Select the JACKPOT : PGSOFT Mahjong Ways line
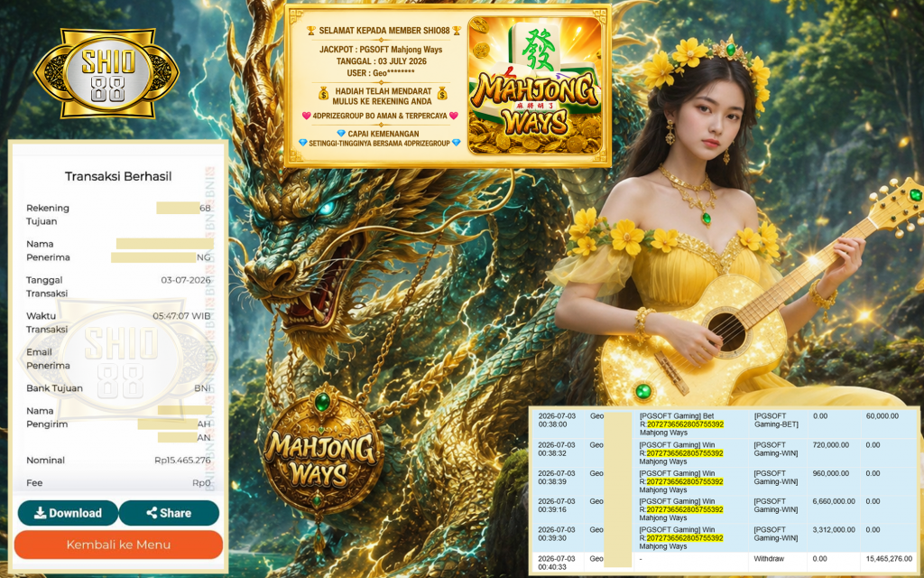 pos(381,50)
